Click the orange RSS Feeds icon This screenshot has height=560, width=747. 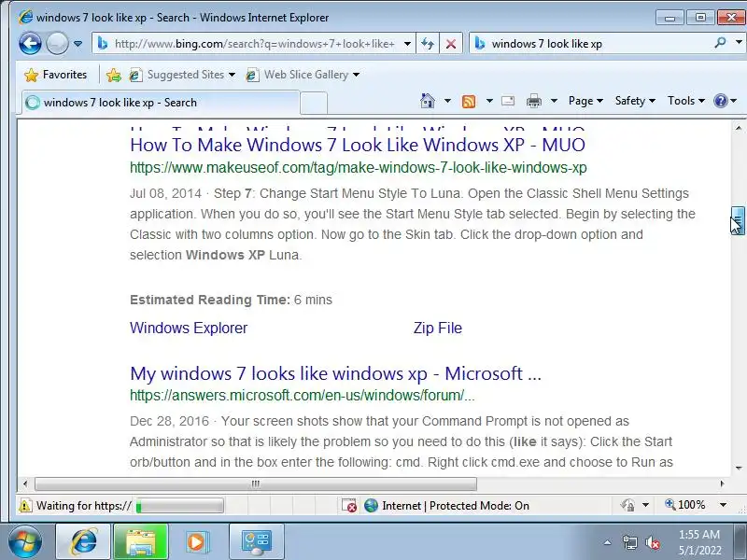tap(469, 101)
